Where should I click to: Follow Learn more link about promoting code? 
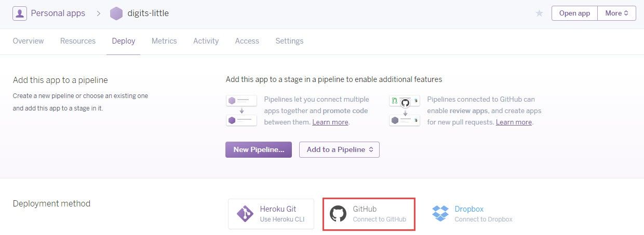pos(330,122)
